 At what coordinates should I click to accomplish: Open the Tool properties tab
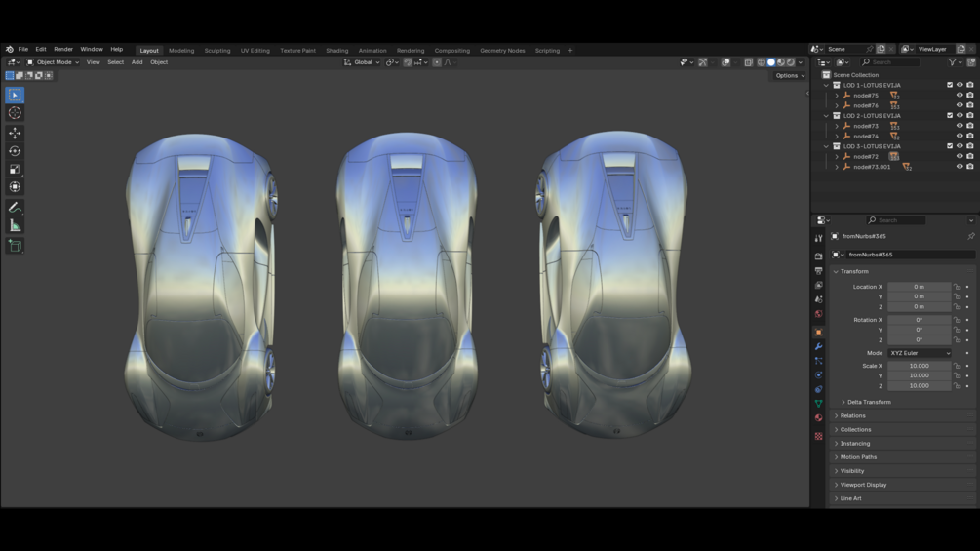[819, 238]
